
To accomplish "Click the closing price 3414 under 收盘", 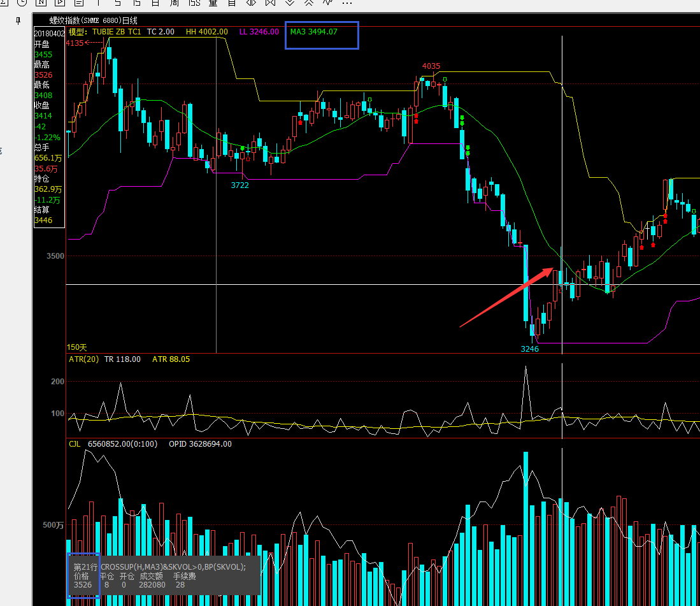I will (43, 116).
